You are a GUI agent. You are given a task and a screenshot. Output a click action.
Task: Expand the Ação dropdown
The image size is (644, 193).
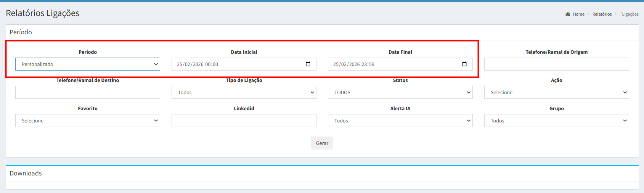(556, 92)
